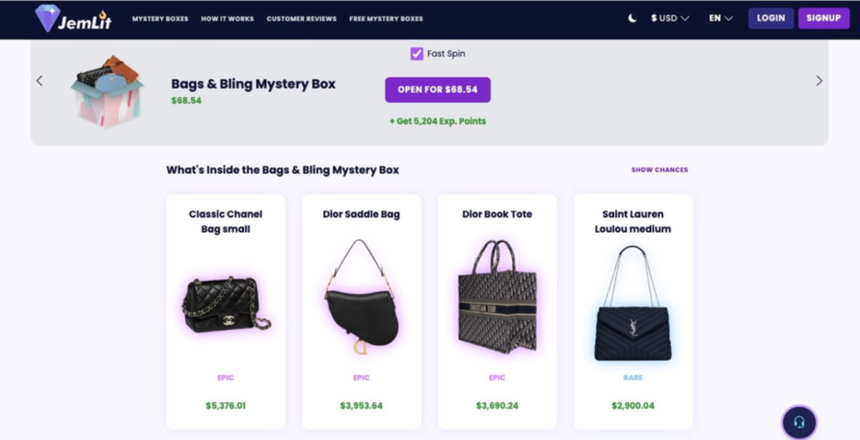
Task: Expand the EN language dropdown
Action: [x=721, y=18]
